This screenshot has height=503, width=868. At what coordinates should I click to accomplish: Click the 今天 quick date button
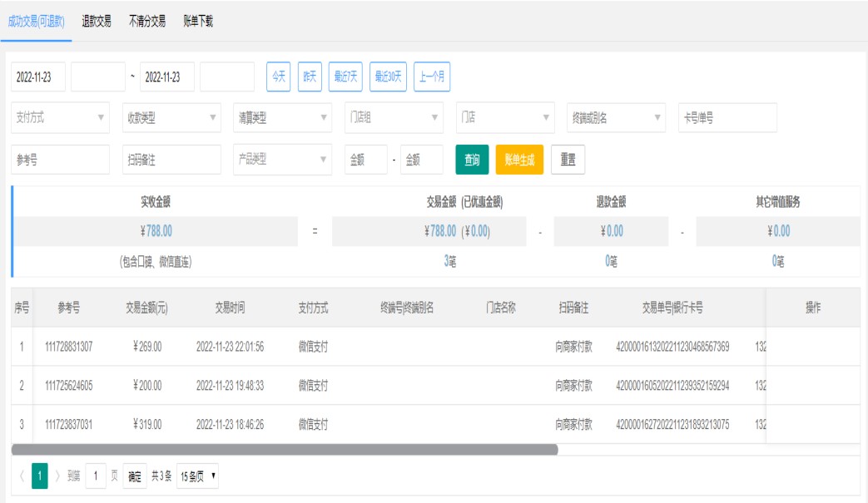(277, 76)
